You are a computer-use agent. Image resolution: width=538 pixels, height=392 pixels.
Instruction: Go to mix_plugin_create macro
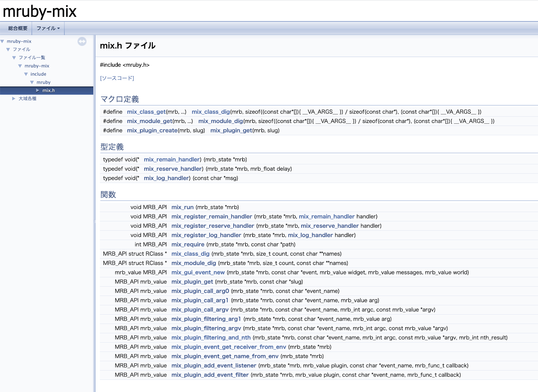coord(152,131)
